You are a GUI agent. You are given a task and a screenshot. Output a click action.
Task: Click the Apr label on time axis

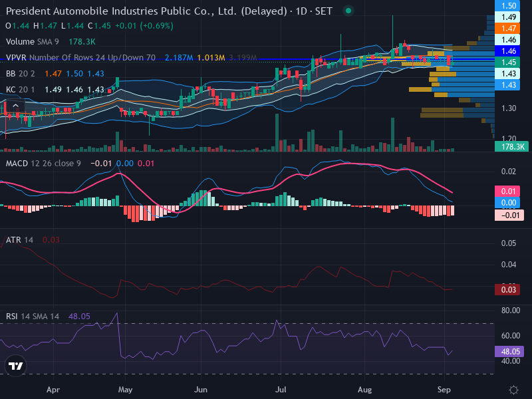pos(53,390)
